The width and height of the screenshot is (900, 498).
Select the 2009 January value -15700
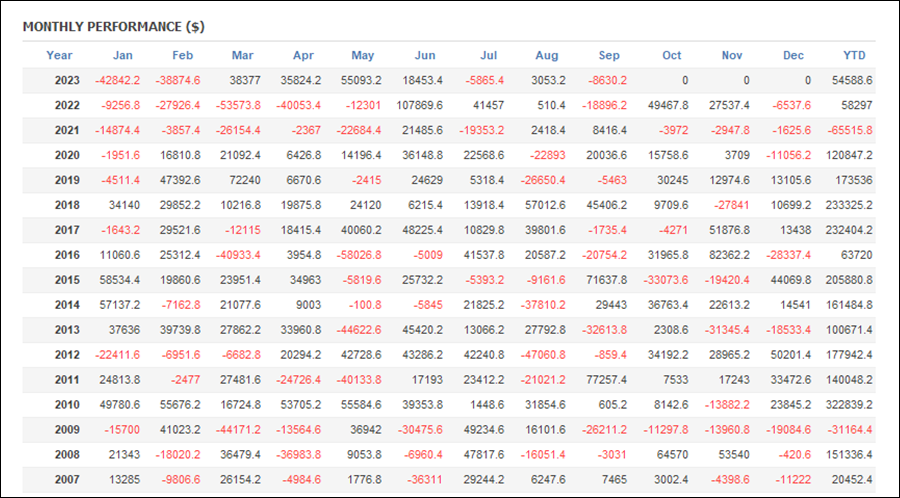click(x=122, y=430)
